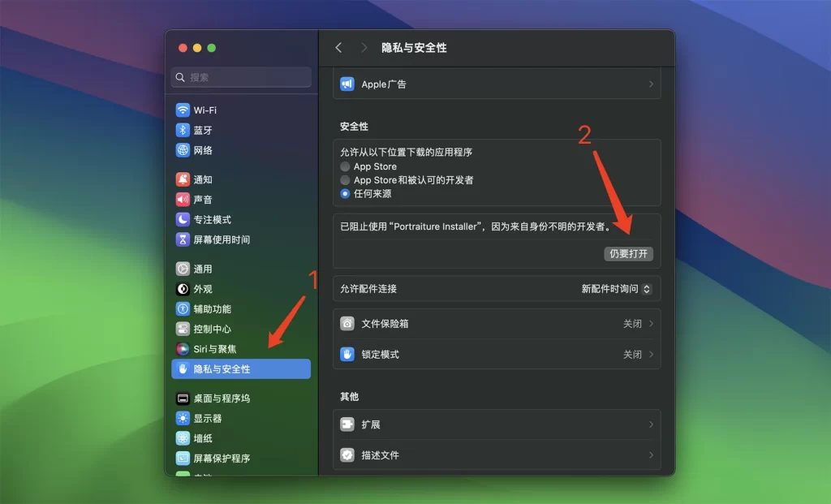
Task: Open 文件保险箱 settings
Action: pos(496,323)
